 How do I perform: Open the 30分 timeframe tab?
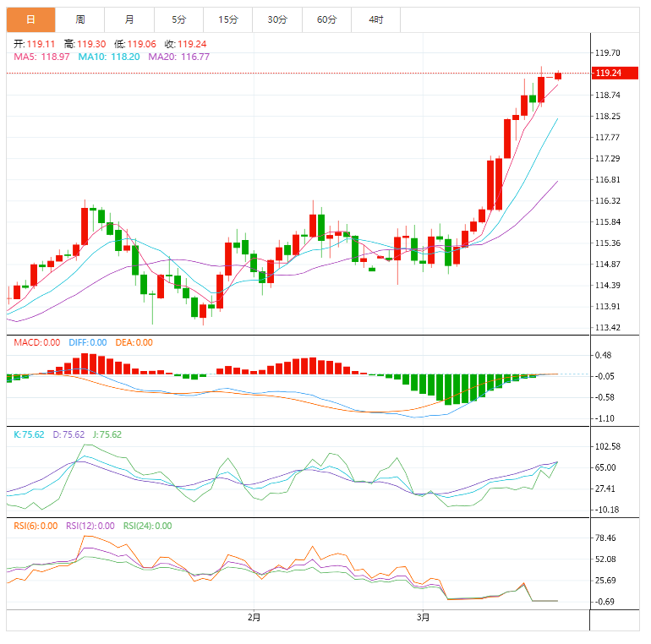277,19
